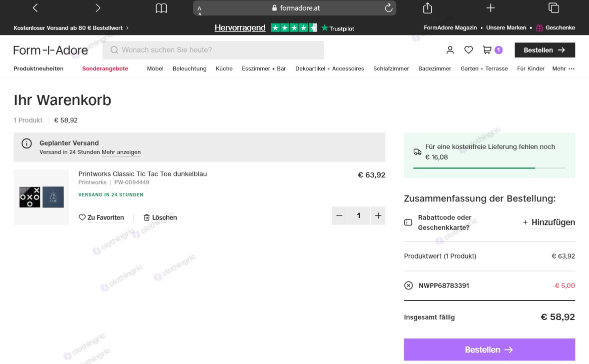The height and width of the screenshot is (364, 589).
Task: Open Badezimmer category
Action: tap(434, 68)
